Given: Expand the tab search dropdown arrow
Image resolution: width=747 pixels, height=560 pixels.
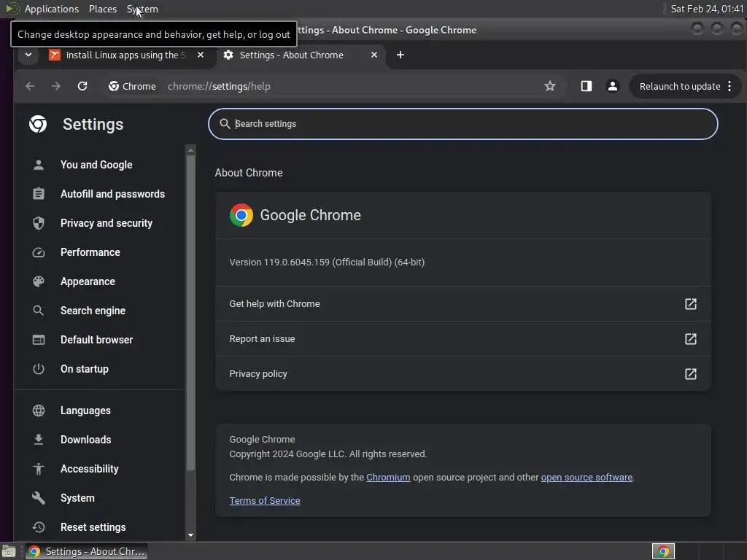Looking at the screenshot, I should pos(28,55).
